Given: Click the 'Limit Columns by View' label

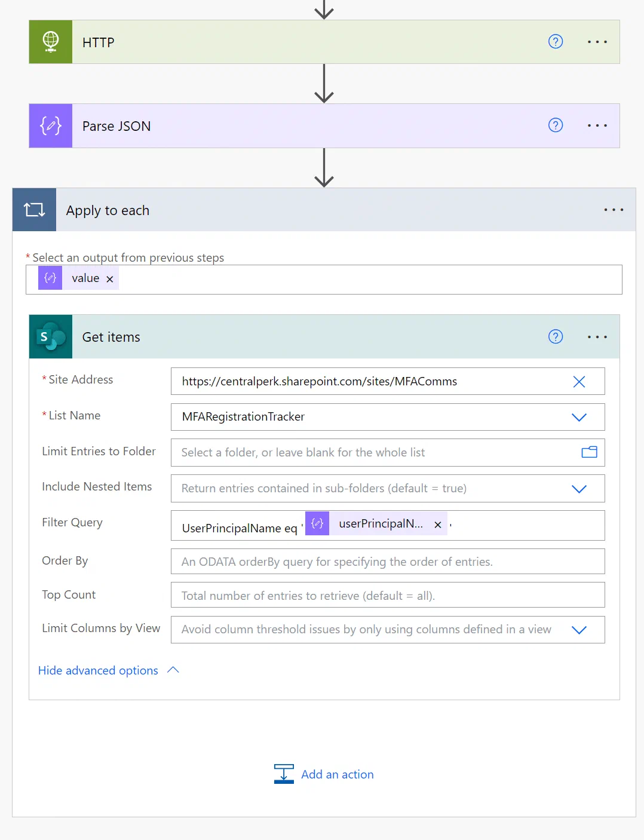Looking at the screenshot, I should pyautogui.click(x=101, y=628).
